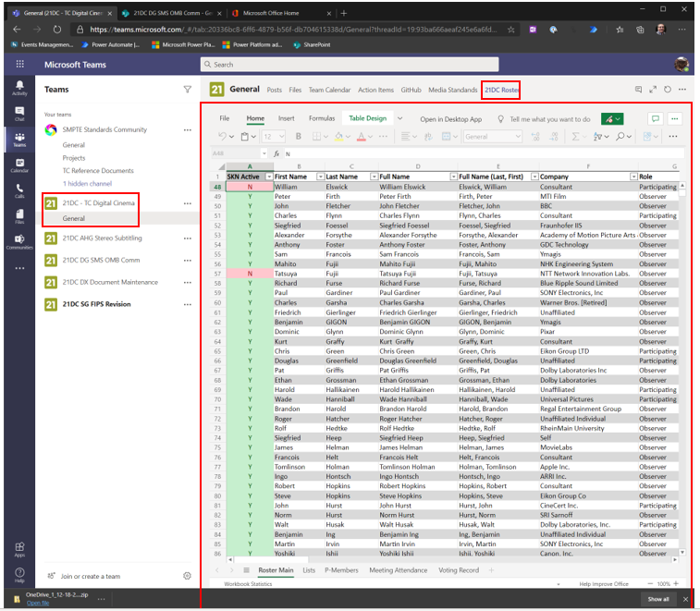Image resolution: width=700 pixels, height=611 pixels.
Task: Toggle bold formatting in Excel ribbon
Action: (301, 137)
